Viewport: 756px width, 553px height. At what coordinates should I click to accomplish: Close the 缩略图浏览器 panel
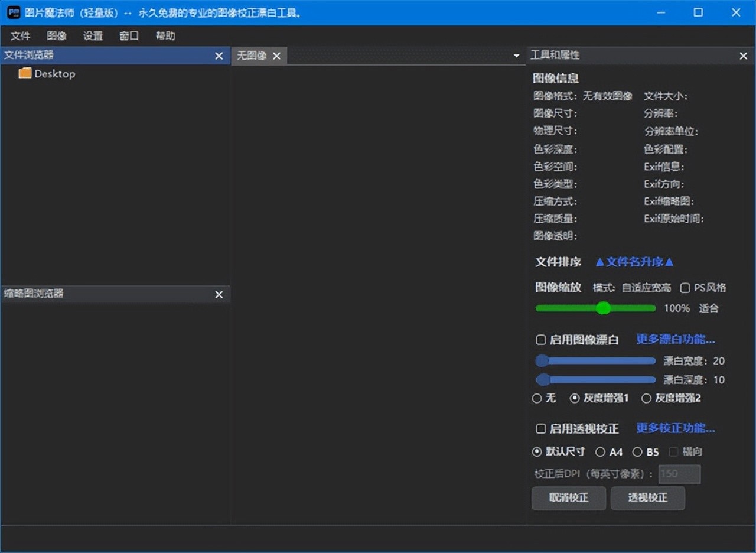point(219,294)
